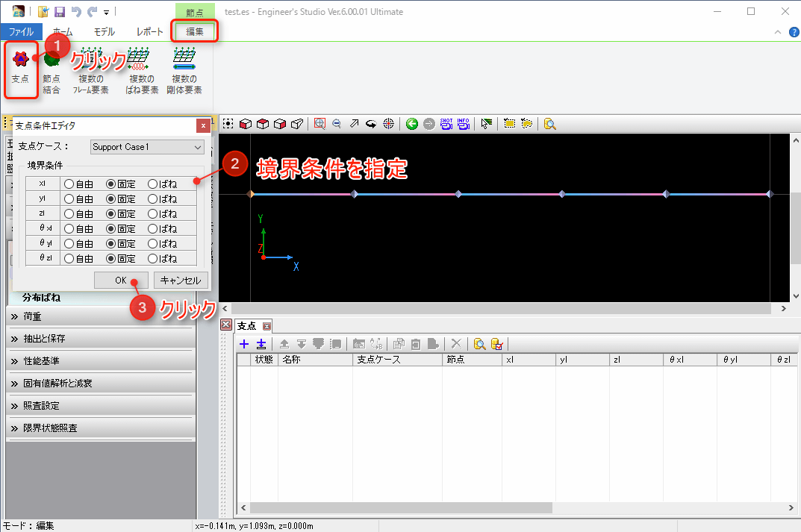
Task: Click the save floppy disk icon
Action: [x=60, y=12]
